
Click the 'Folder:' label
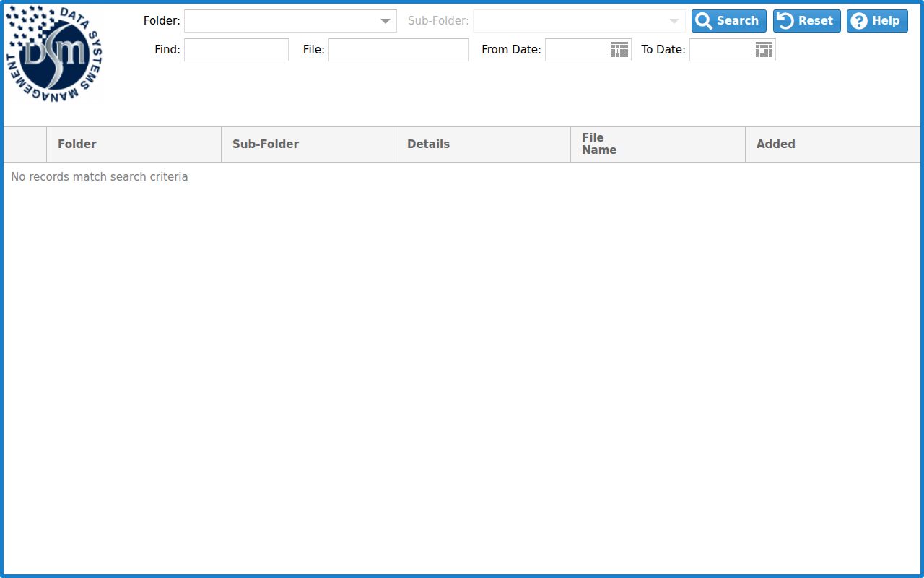(x=162, y=21)
